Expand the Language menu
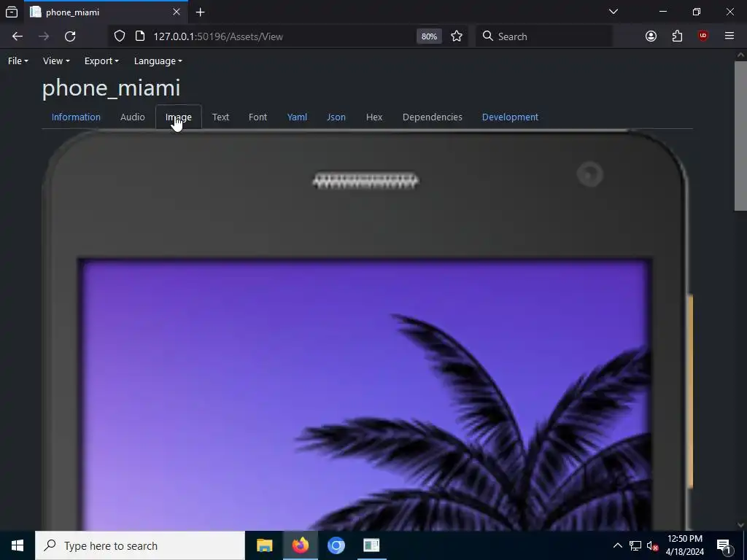 coord(158,61)
